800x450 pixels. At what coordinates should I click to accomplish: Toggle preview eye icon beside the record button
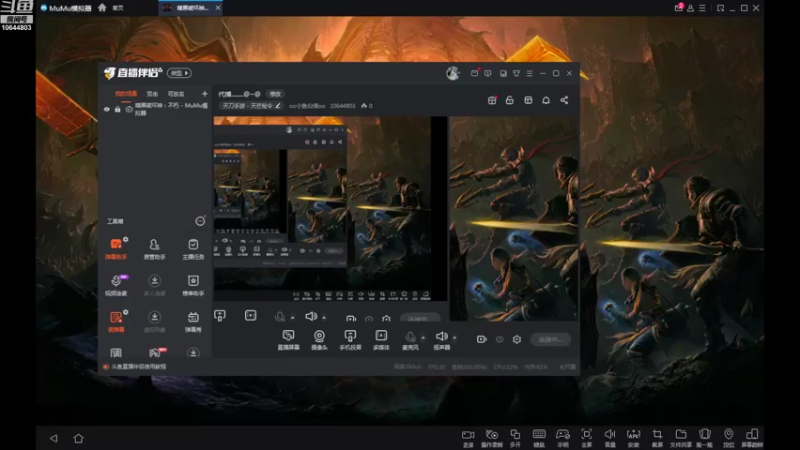click(x=499, y=339)
